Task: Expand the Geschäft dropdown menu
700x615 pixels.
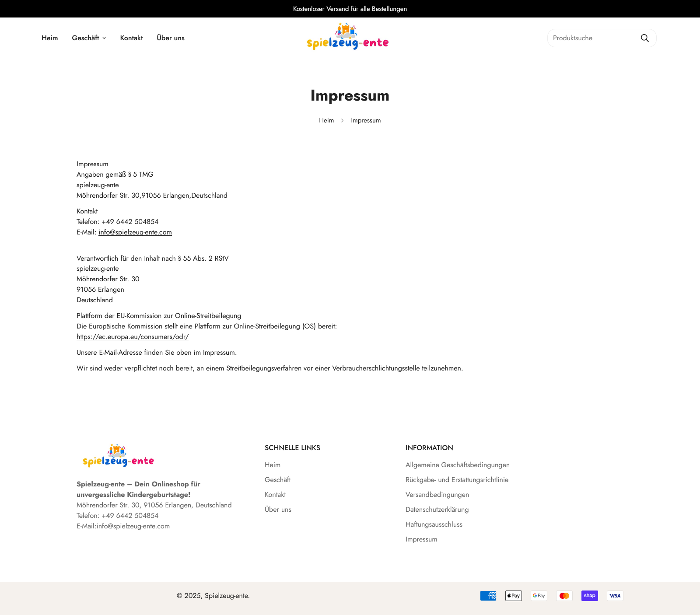Action: 89,38
